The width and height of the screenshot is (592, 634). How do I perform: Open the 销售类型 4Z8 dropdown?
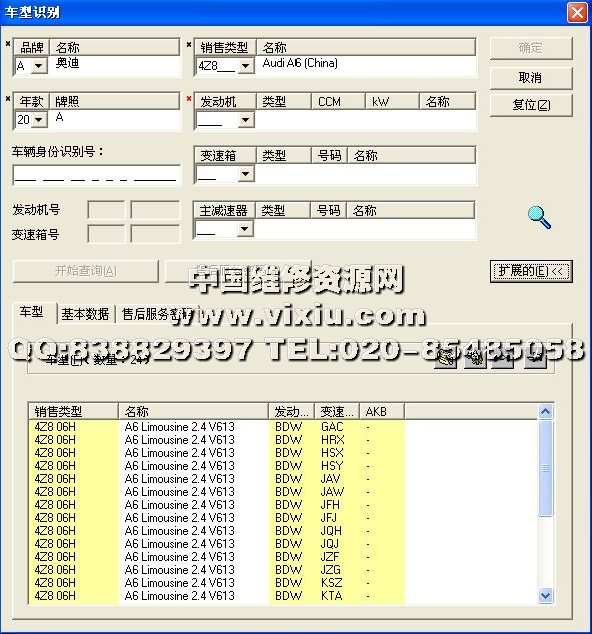245,65
